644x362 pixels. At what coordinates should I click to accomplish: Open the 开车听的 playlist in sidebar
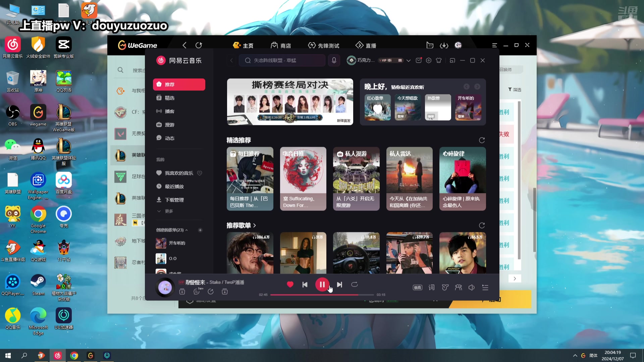(179, 243)
